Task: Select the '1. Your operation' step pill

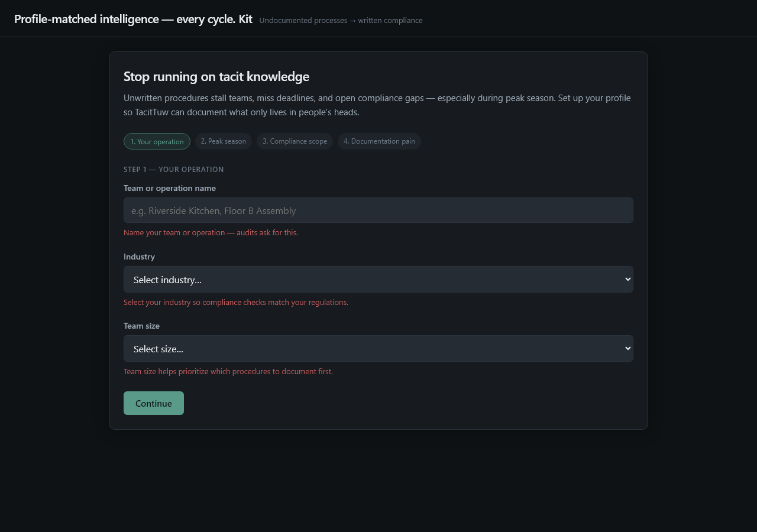Action: click(157, 141)
